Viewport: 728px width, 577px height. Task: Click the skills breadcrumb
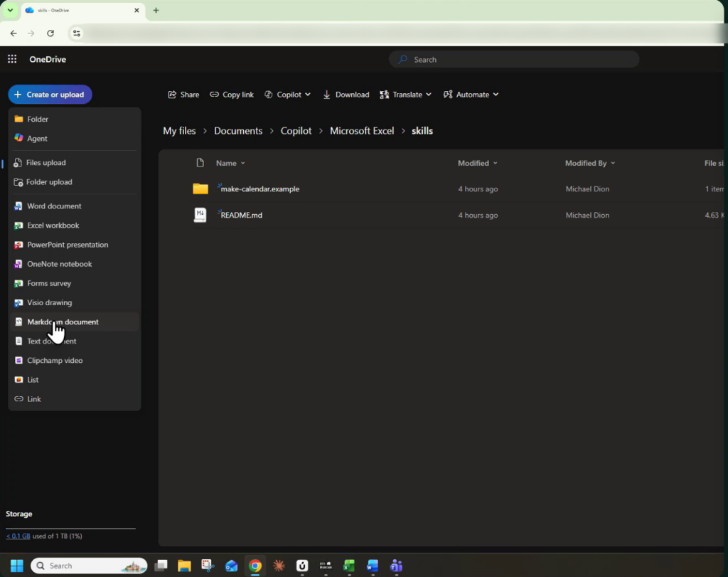point(422,131)
